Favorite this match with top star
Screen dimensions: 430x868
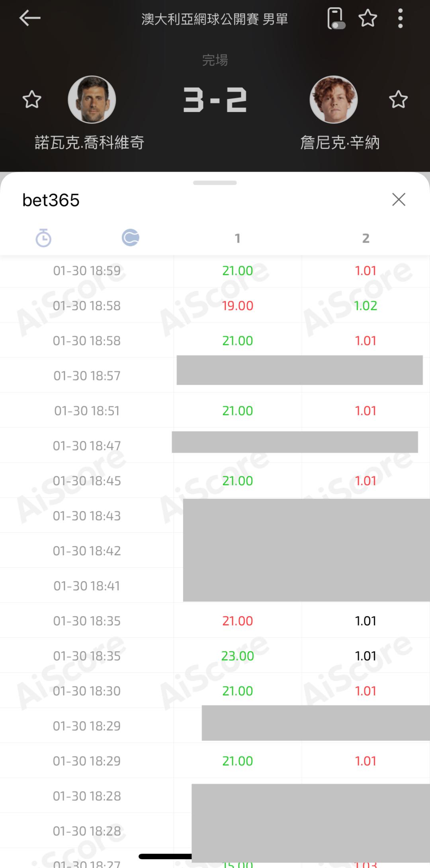[x=367, y=18]
